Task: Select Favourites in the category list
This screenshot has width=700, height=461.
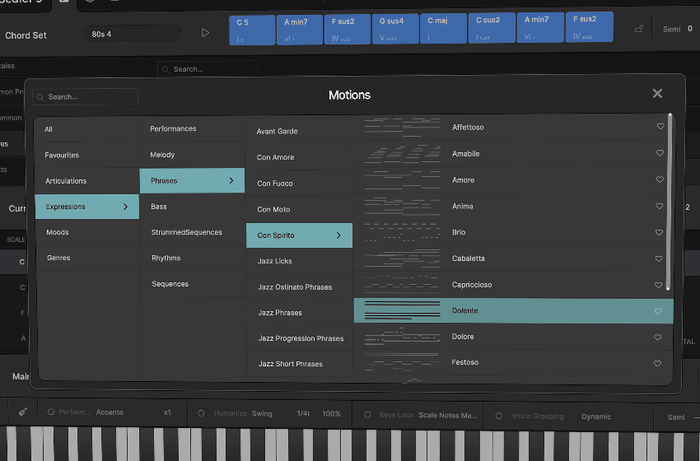Action: pyautogui.click(x=62, y=155)
